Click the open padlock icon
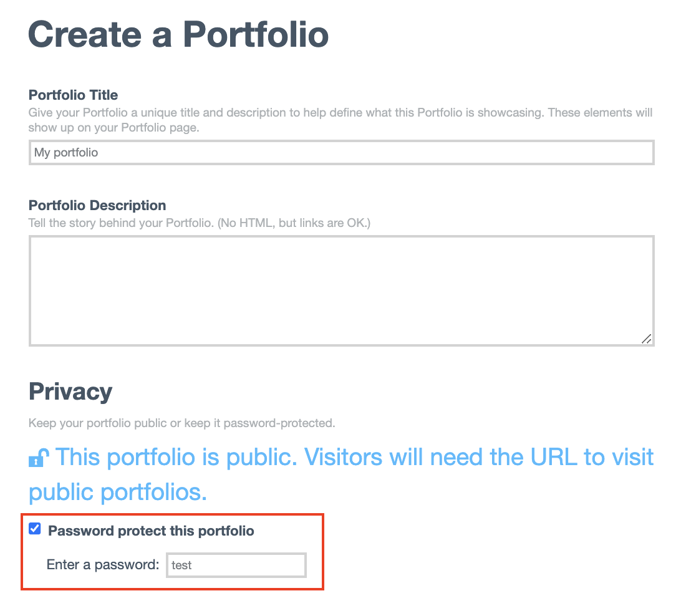The width and height of the screenshot is (676, 616). pos(37,459)
